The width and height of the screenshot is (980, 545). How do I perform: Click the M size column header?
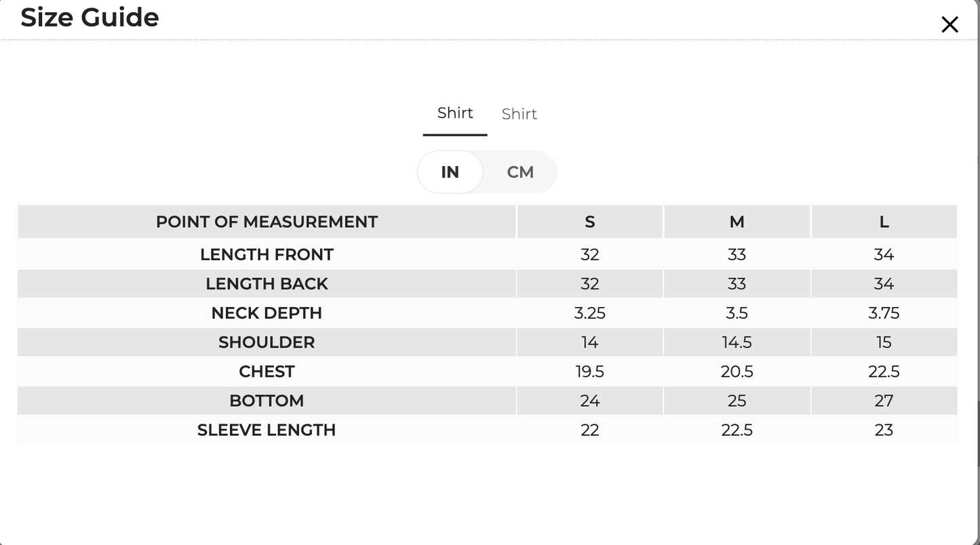pyautogui.click(x=737, y=222)
